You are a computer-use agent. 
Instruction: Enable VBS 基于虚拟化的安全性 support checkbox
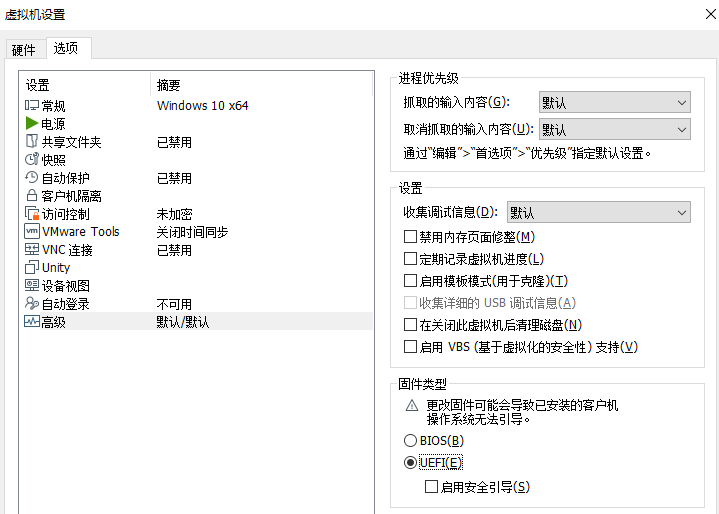coord(410,347)
